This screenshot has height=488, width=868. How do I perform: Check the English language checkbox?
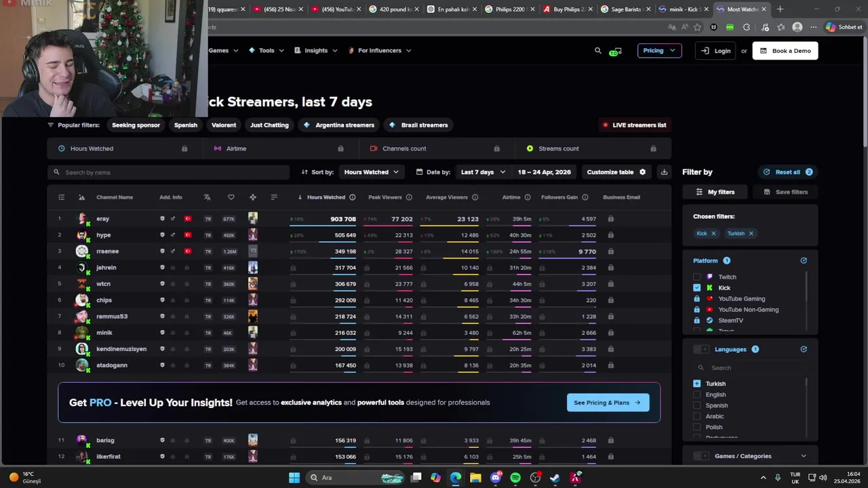[697, 394]
